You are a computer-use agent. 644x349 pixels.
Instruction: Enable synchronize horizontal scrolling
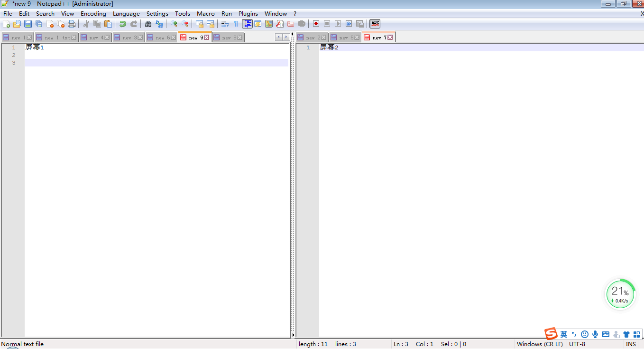pos(210,23)
